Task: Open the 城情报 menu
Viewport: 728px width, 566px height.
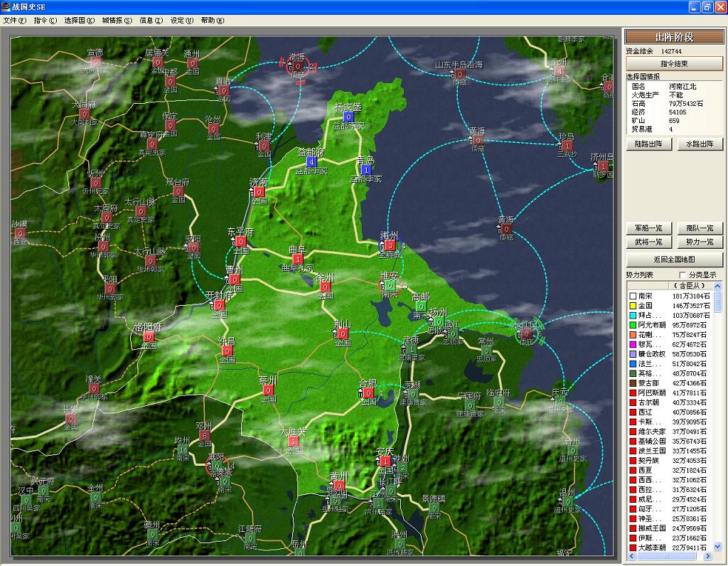Action: click(x=117, y=21)
